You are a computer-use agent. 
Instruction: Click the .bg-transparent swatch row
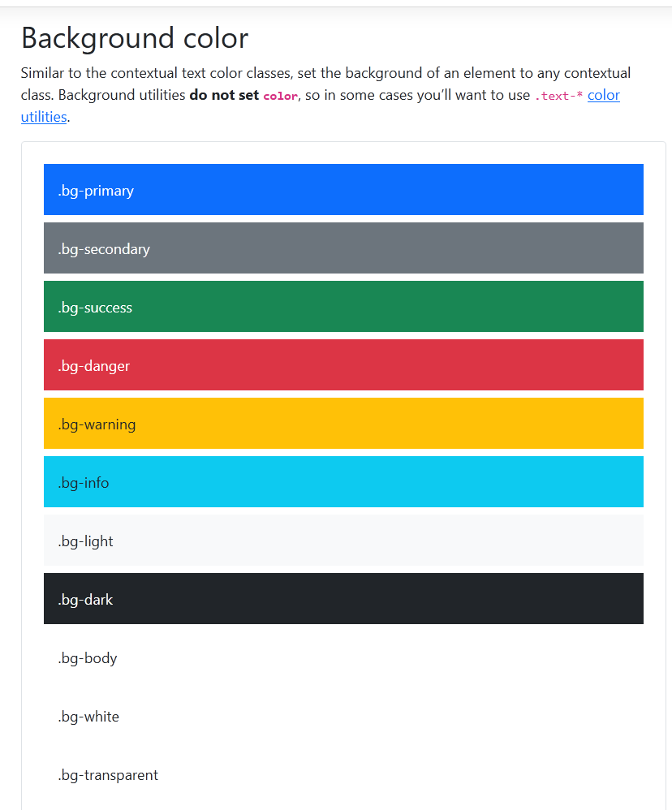343,773
